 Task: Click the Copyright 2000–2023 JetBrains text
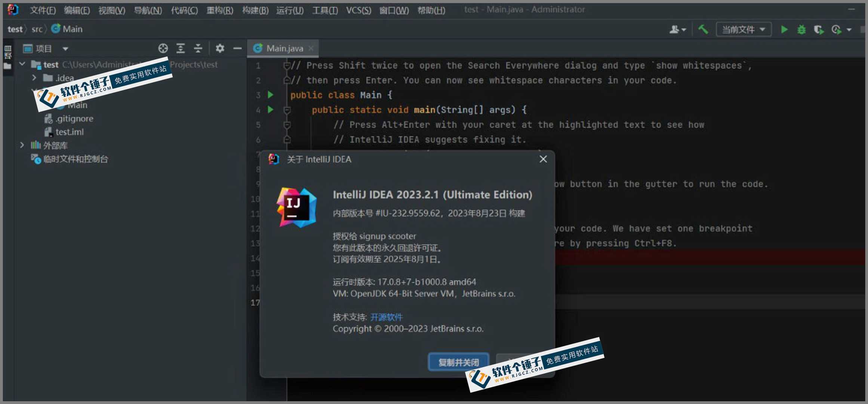coord(408,329)
